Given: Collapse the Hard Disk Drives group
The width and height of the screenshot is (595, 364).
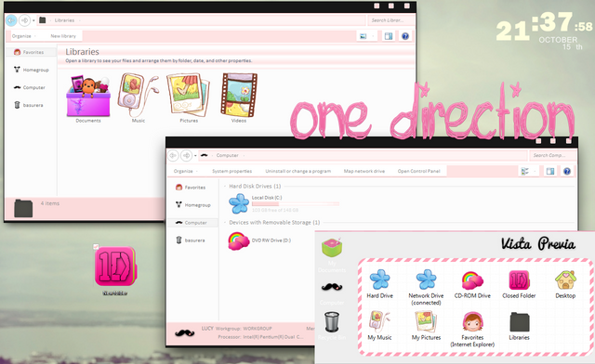Looking at the screenshot, I should point(225,187).
